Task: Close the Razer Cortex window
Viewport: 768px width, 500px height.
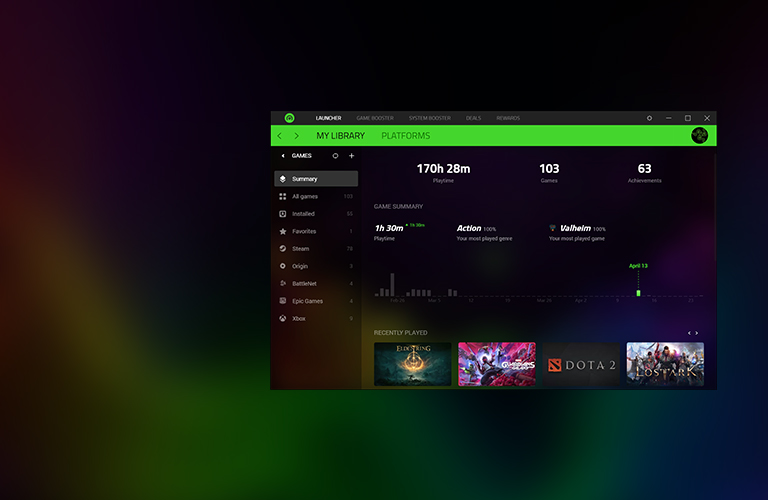Action: [x=707, y=118]
